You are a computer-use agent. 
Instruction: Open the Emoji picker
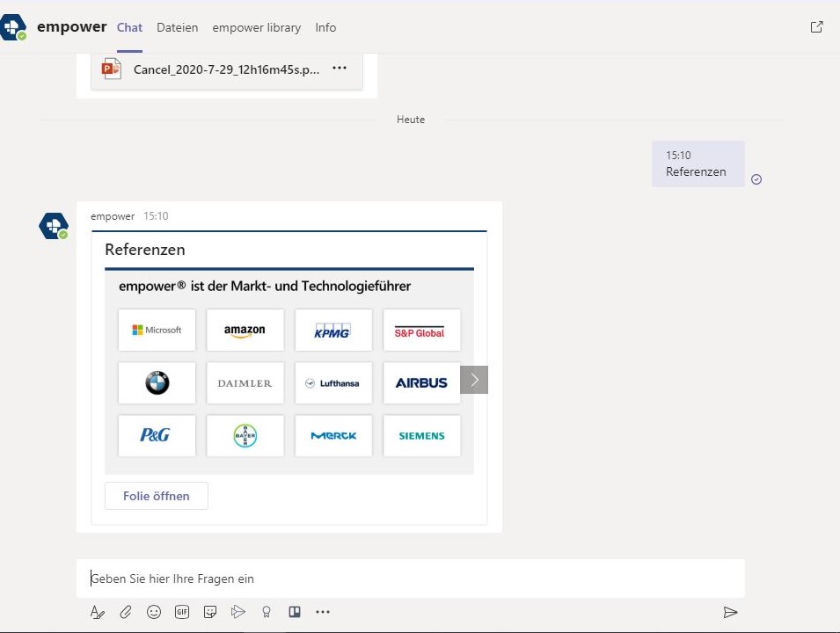click(154, 612)
